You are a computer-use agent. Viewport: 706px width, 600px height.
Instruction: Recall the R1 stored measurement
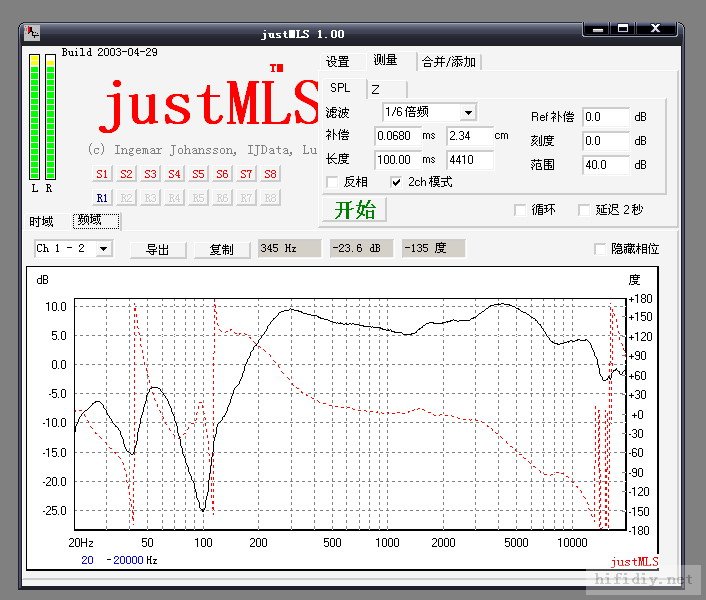[x=102, y=198]
